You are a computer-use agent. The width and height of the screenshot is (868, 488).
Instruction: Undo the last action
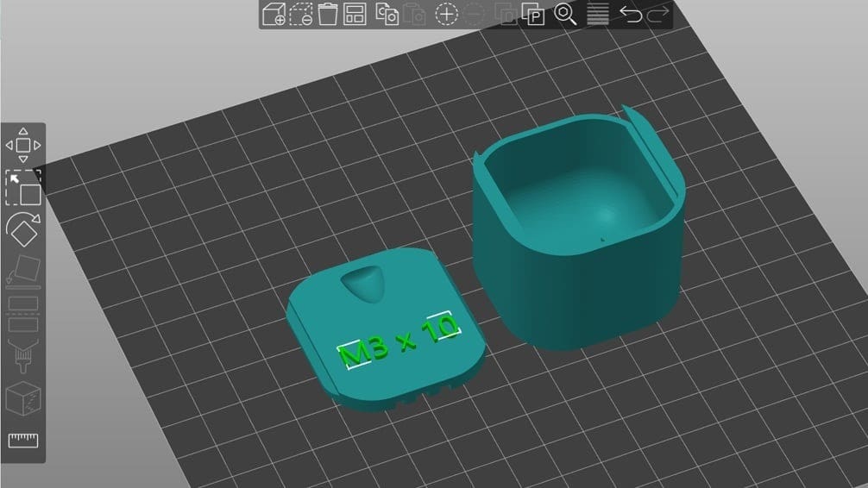tap(631, 14)
